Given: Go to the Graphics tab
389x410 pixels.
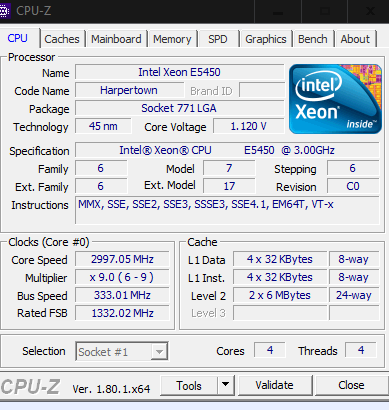Looking at the screenshot, I should point(266,39).
